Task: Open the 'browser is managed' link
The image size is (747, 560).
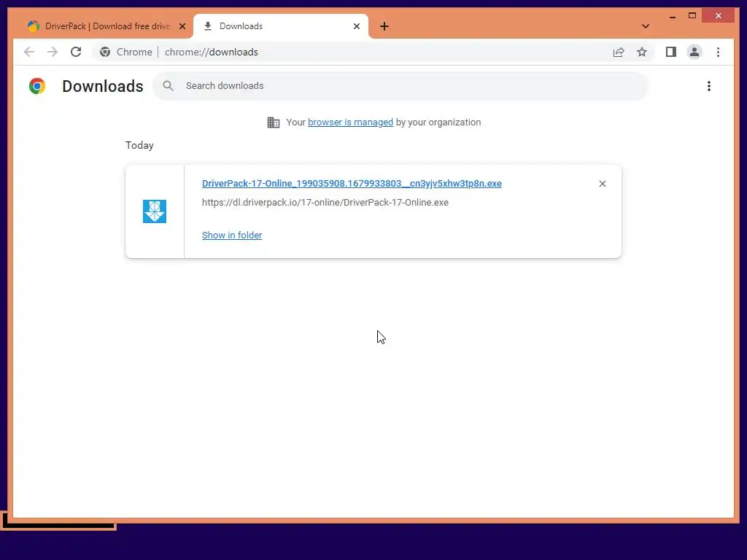Action: pos(350,122)
